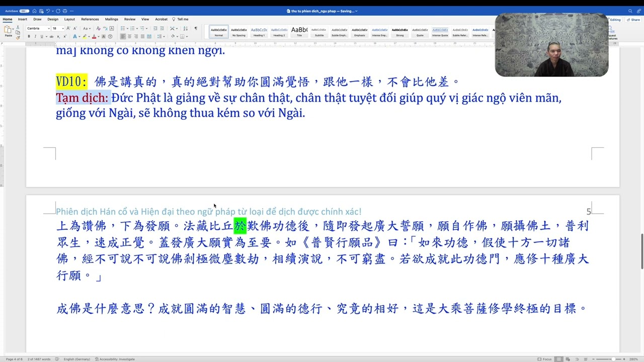The image size is (644, 362).
Task: Decrease indent
Action: (155, 28)
